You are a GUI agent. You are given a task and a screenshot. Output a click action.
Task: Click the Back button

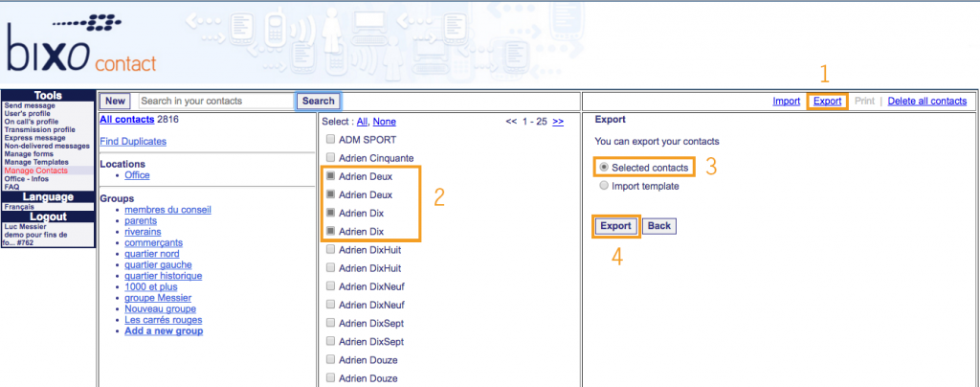[658, 226]
